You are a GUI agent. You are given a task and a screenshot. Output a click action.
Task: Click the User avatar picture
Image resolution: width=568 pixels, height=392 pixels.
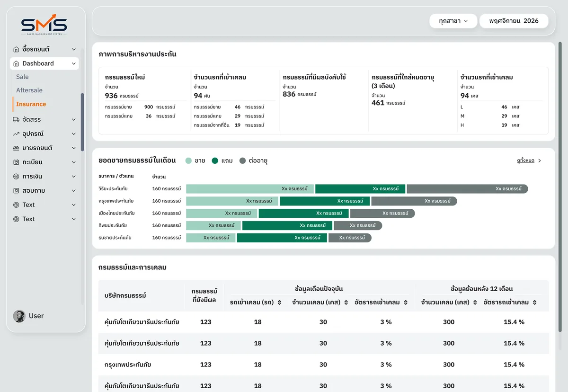click(19, 316)
